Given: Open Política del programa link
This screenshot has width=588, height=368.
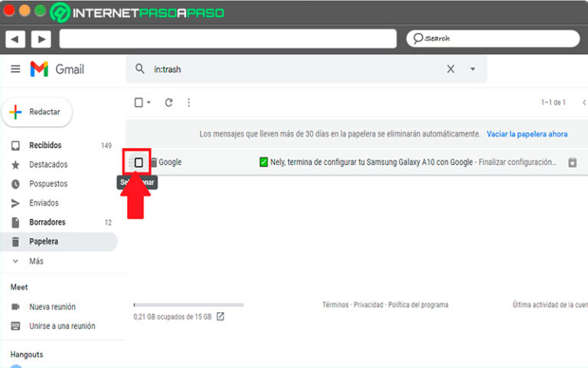Looking at the screenshot, I should [418, 305].
